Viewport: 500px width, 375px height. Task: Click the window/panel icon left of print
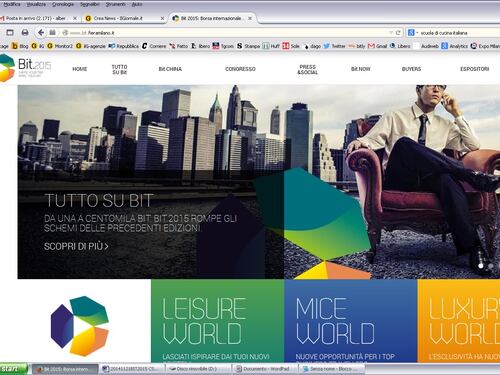pyautogui.click(x=10, y=33)
